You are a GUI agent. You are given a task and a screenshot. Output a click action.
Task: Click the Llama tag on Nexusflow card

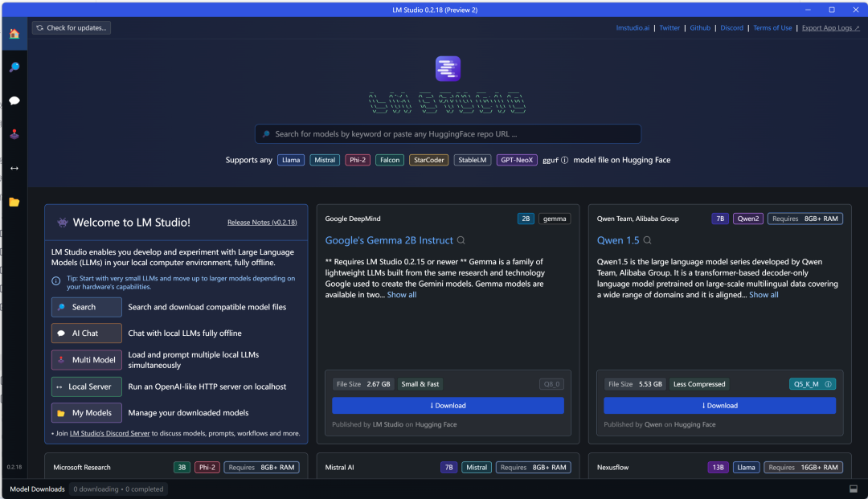pyautogui.click(x=746, y=468)
